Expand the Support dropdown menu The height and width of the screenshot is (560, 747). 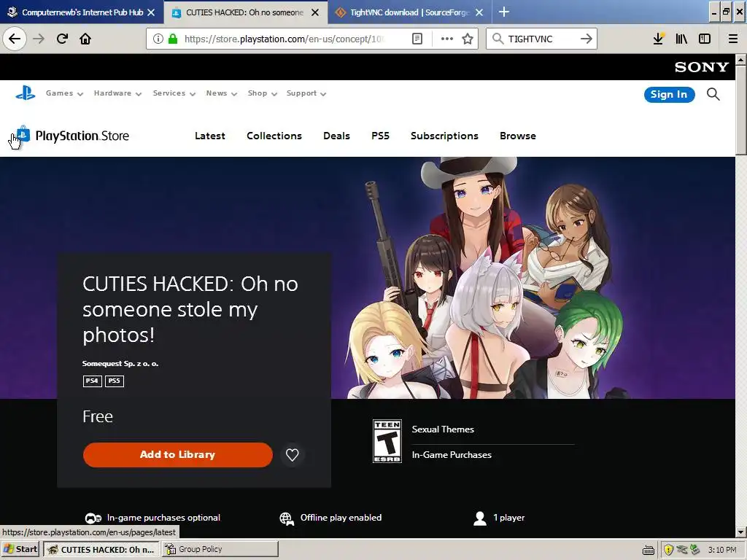[306, 93]
